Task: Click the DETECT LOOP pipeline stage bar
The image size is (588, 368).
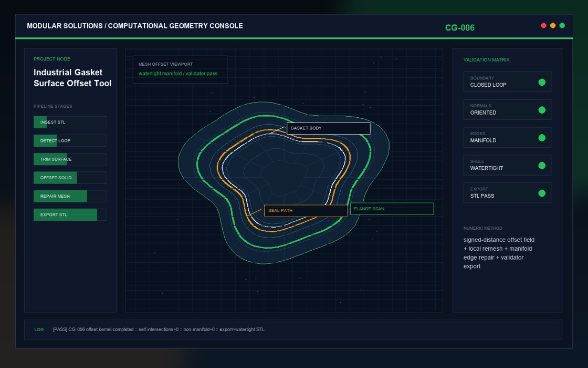Action: (x=70, y=140)
